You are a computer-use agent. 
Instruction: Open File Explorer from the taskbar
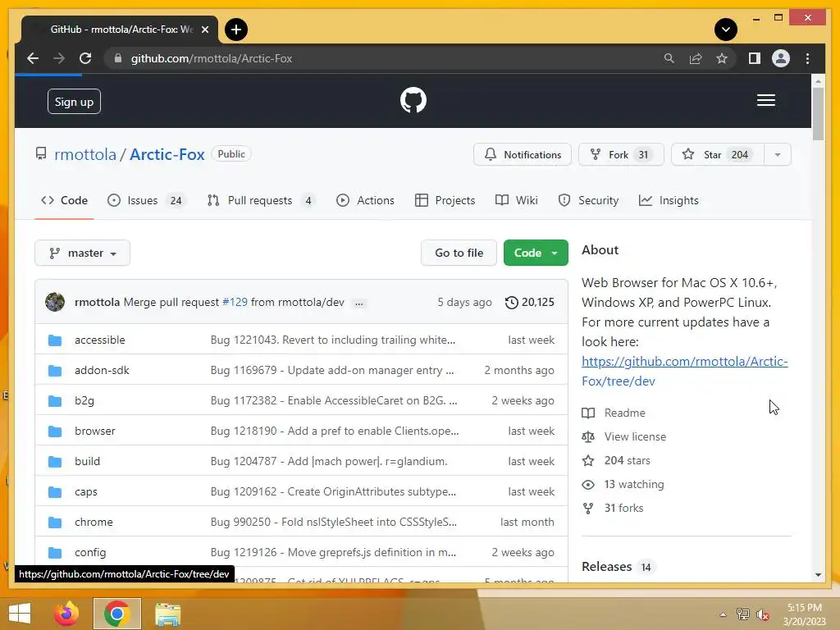(x=167, y=614)
